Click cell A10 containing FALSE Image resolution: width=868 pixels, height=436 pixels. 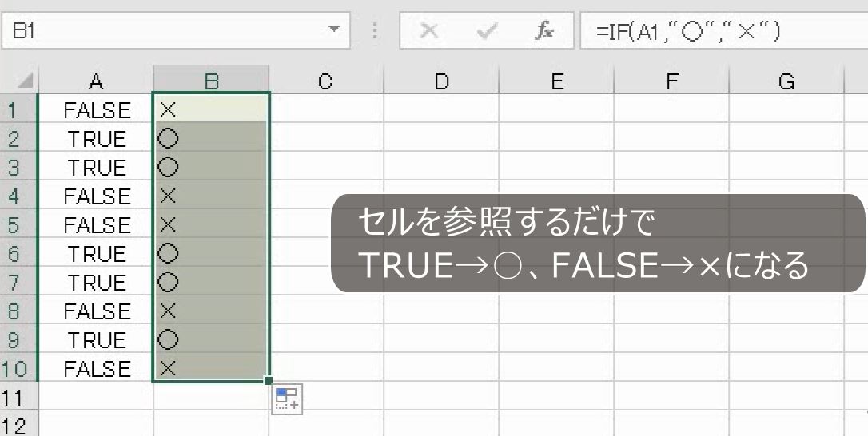click(96, 367)
